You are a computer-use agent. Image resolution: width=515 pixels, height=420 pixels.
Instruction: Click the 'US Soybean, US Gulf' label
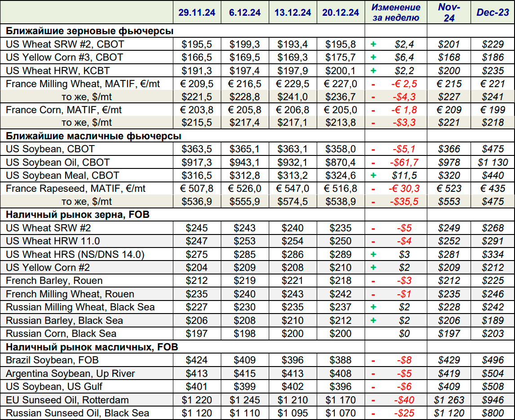pos(54,387)
